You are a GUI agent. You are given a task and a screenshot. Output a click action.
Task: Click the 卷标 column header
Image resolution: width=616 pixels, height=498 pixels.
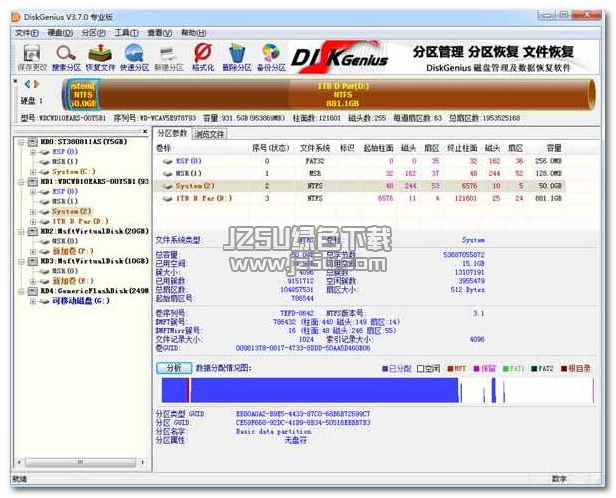pos(163,148)
